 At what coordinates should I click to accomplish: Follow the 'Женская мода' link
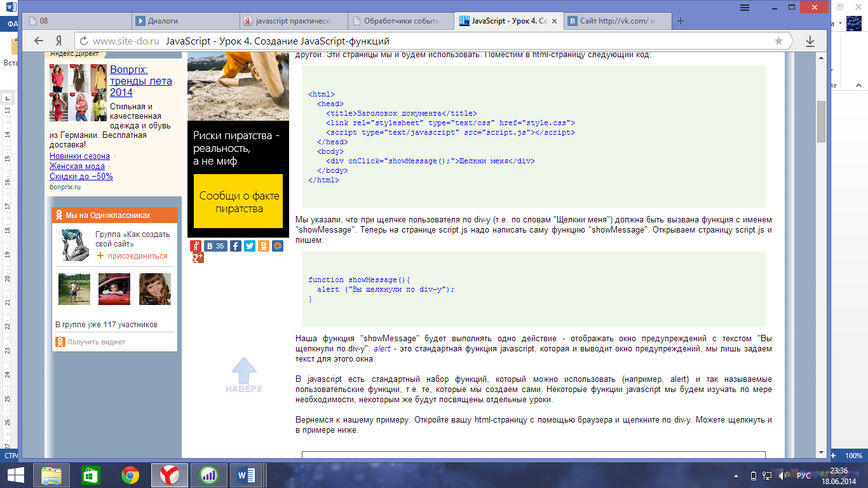77,166
